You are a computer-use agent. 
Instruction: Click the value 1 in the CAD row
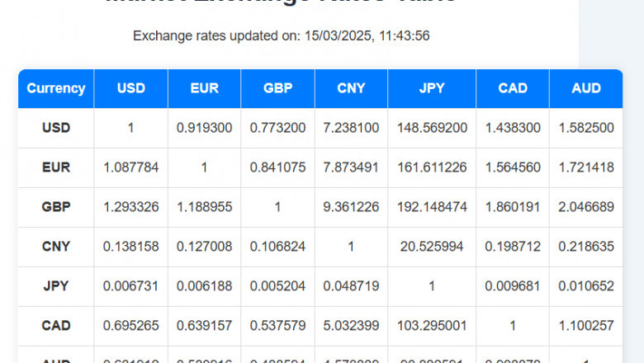[513, 326]
